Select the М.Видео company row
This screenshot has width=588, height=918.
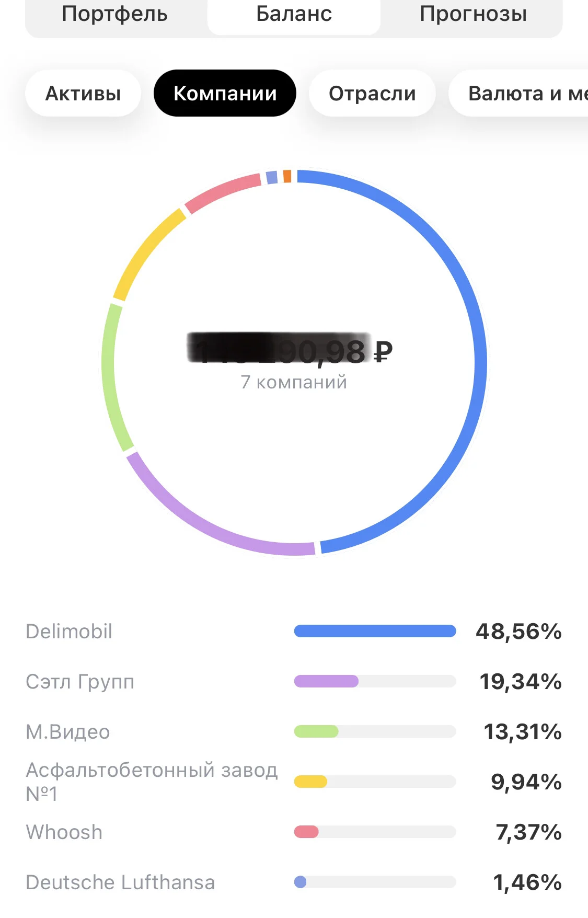click(294, 731)
